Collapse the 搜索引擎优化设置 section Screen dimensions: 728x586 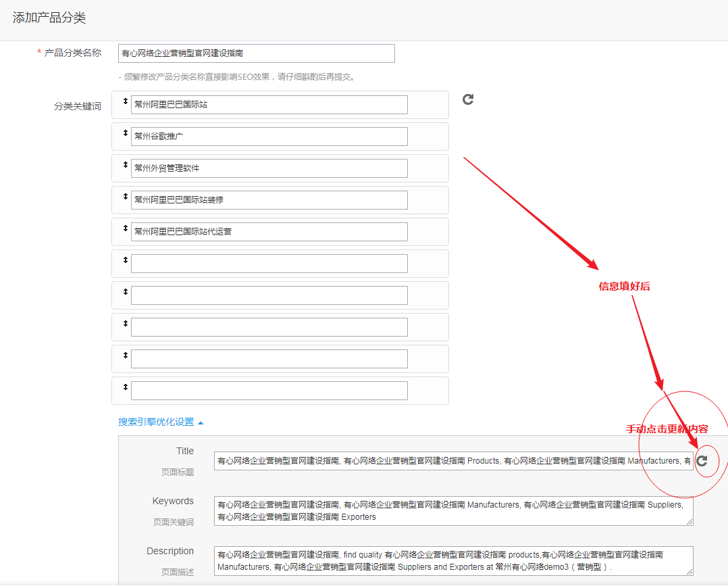[161, 422]
